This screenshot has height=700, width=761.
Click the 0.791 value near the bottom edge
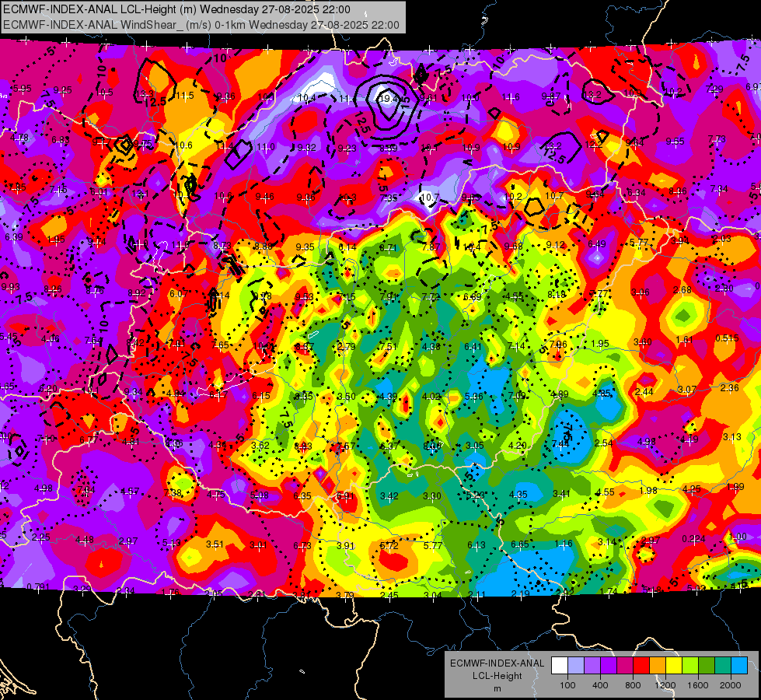(x=38, y=586)
